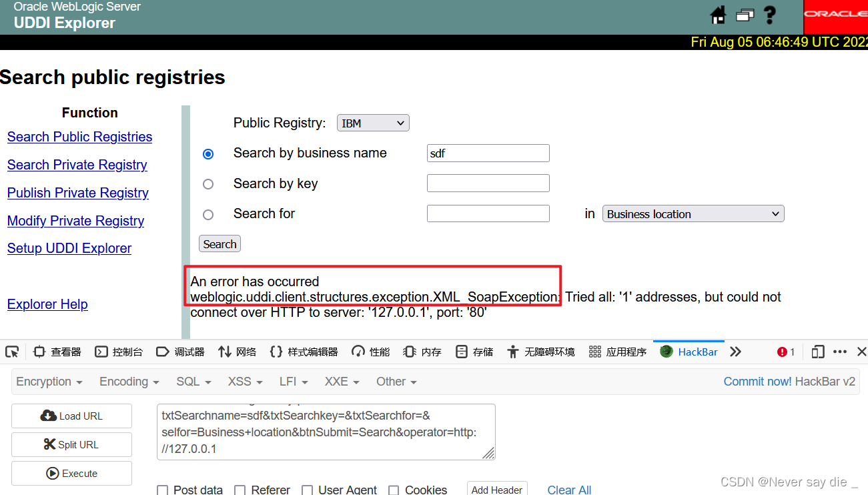Enable the Cookies checkbox

point(394,490)
